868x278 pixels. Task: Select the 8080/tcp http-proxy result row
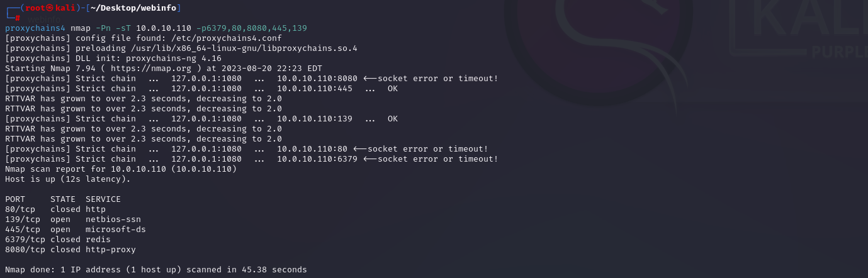[x=70, y=250]
